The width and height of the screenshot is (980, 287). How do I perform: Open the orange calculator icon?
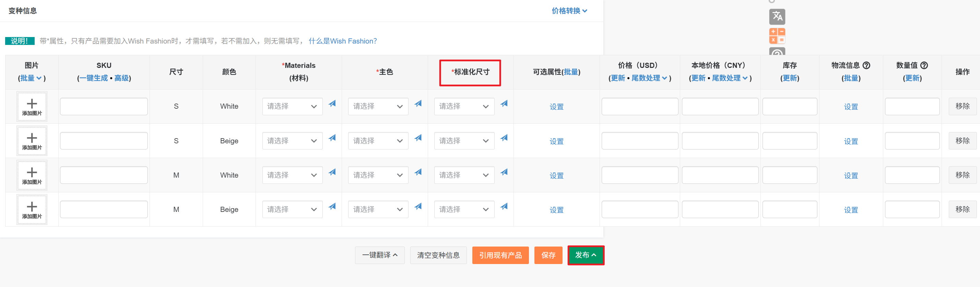[777, 36]
